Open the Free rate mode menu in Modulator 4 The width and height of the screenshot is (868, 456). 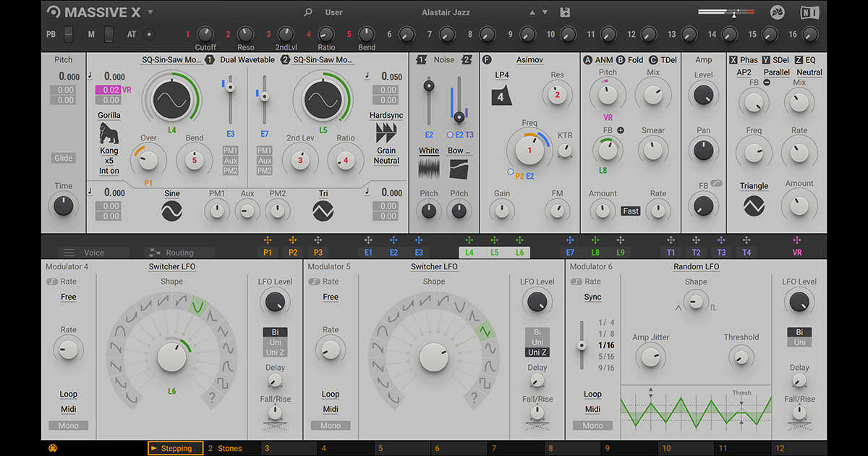[69, 297]
